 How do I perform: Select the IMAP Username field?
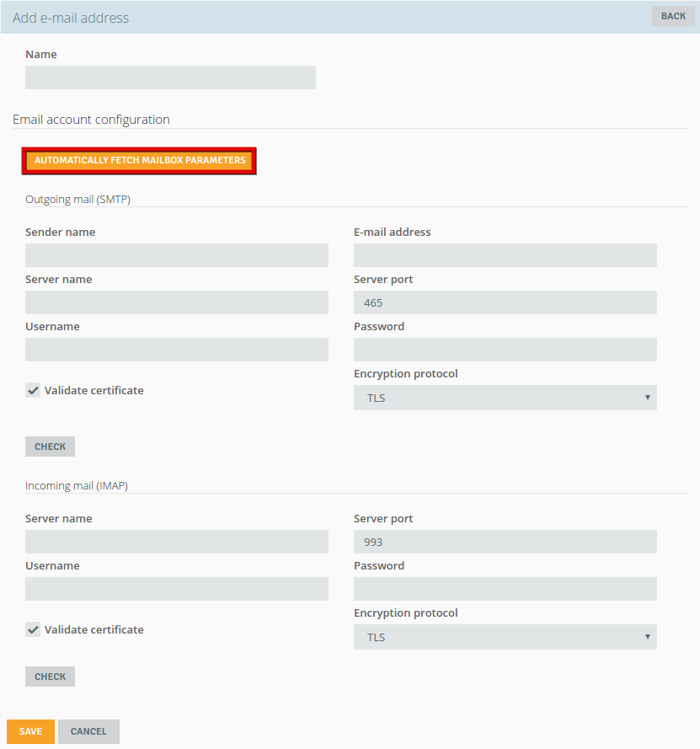coord(177,589)
